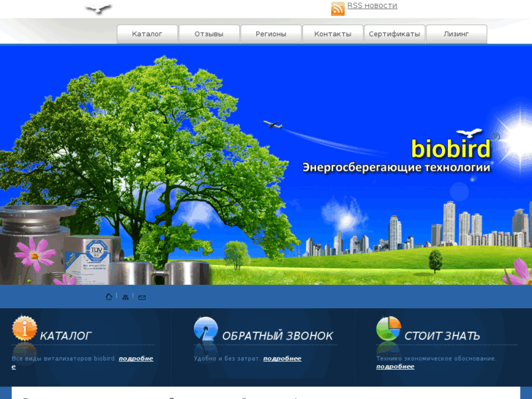The width and height of the screenshot is (532, 399).
Task: Click the biobird banner logo text
Action: click(451, 149)
